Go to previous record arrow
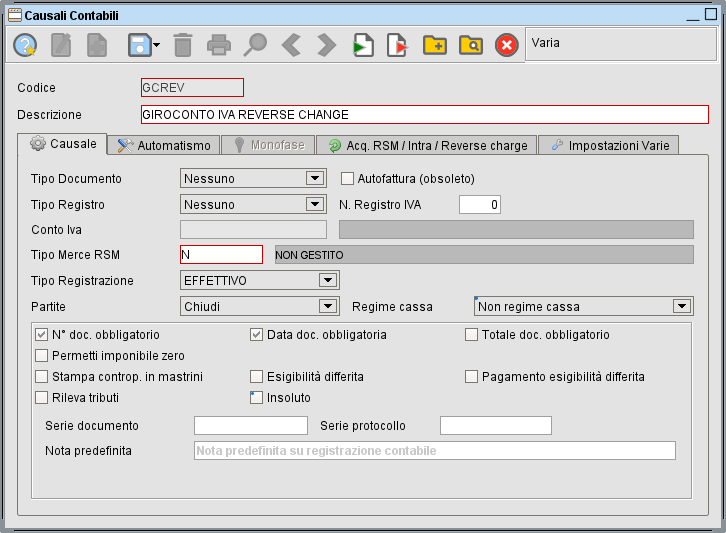 (x=291, y=45)
